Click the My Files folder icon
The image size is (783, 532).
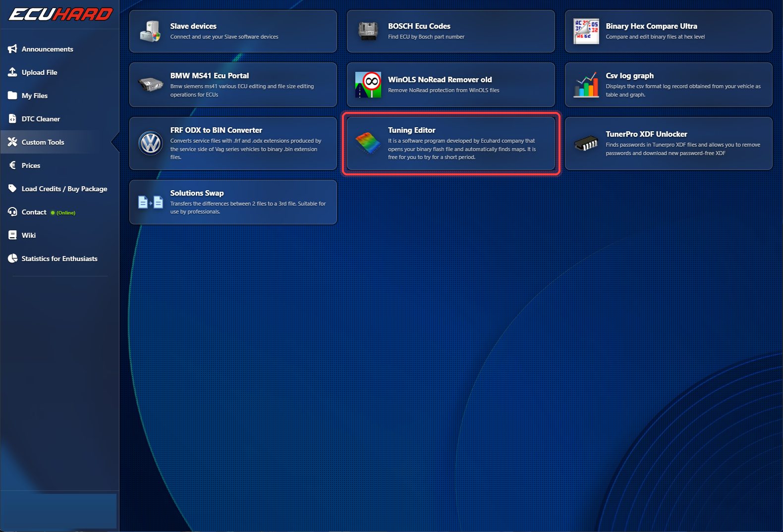point(12,96)
